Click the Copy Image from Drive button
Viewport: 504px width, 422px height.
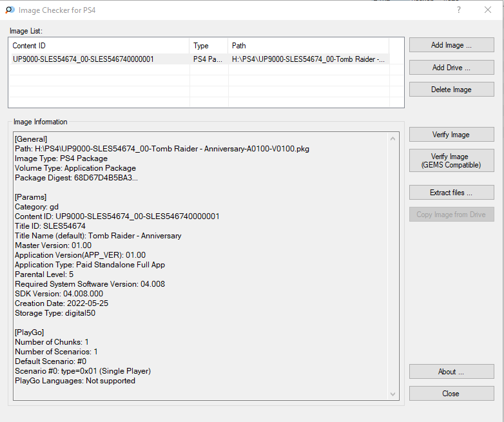[451, 215]
